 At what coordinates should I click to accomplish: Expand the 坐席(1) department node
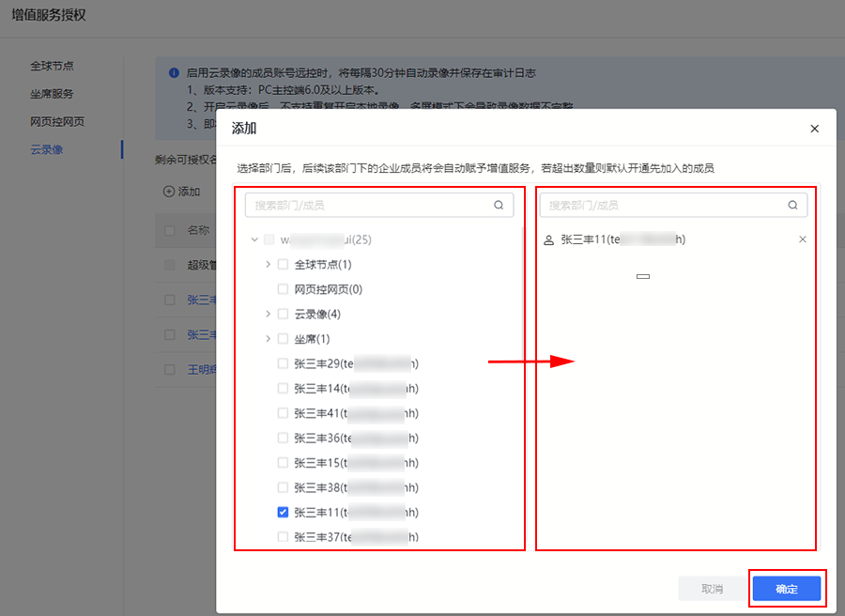tap(268, 339)
